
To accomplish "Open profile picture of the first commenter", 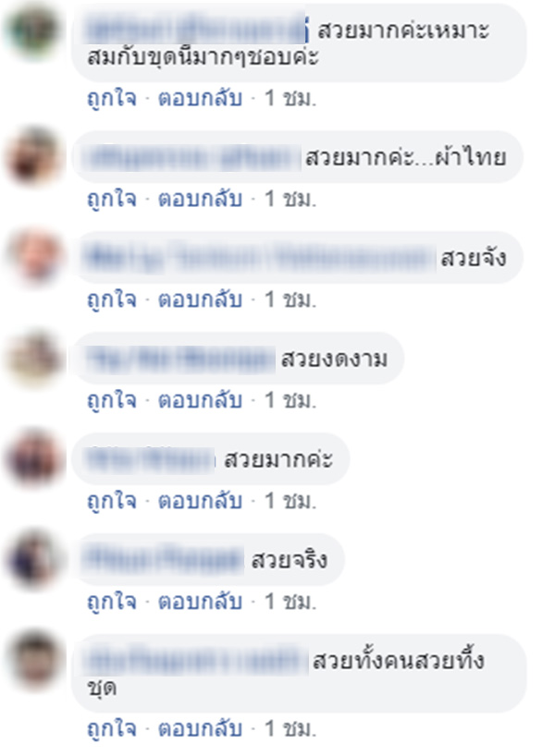I will [x=33, y=30].
